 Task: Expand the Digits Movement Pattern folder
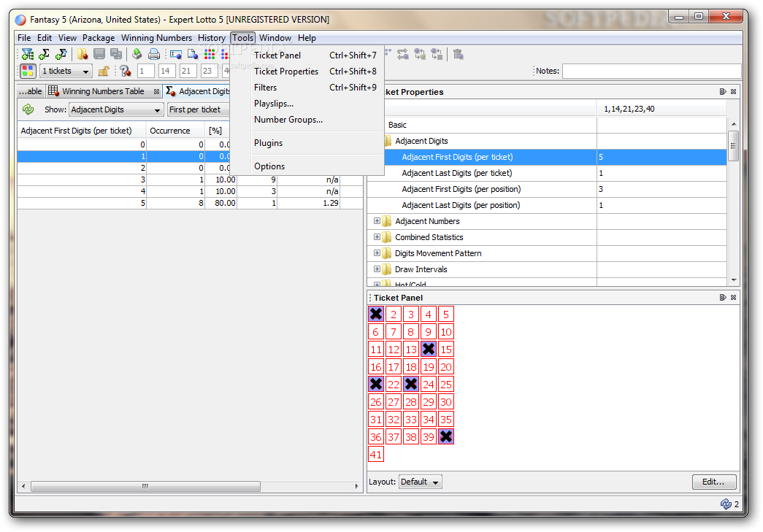pos(377,253)
